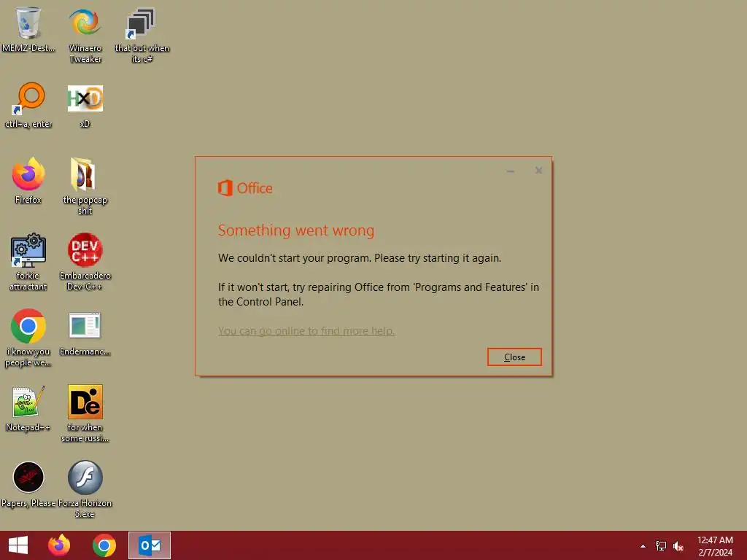Screen dimensions: 747x560
Task: Click the 'Something went wrong' heading
Action: [x=296, y=230]
